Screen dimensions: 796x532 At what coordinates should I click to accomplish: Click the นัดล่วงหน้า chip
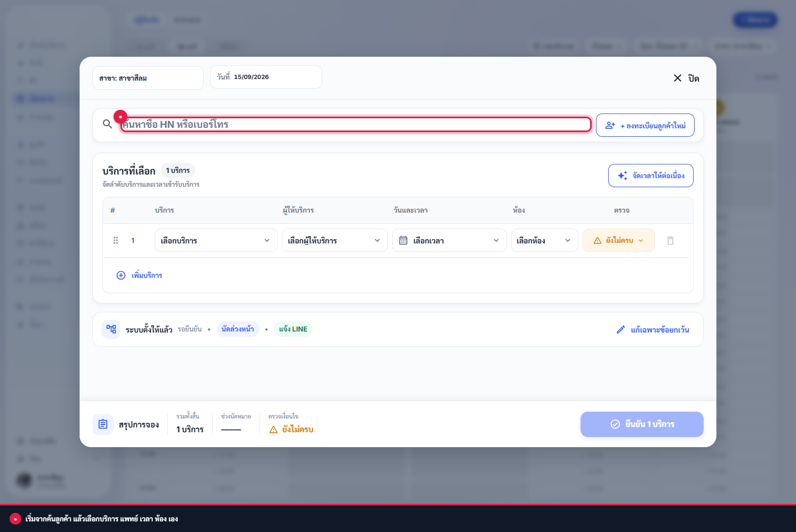[x=238, y=329]
